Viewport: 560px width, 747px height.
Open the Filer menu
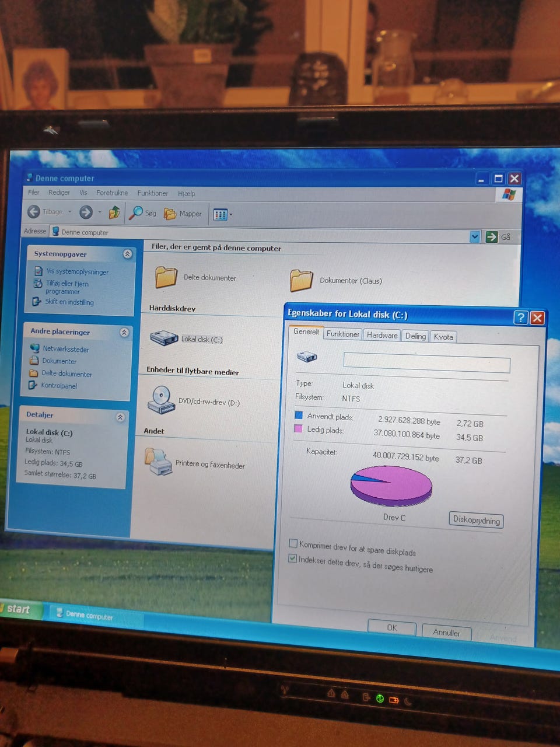point(34,192)
